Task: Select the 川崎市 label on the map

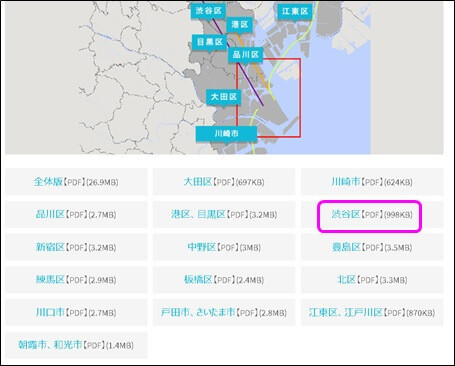Action: tap(226, 133)
